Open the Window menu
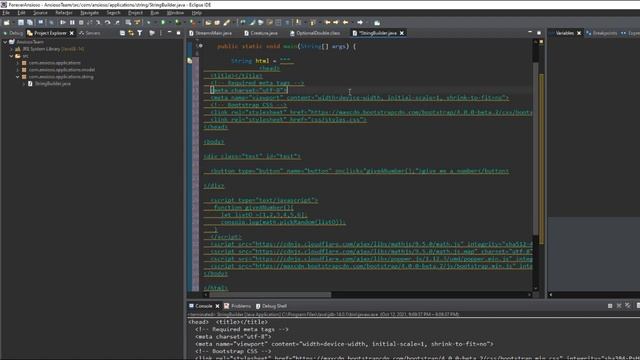The image size is (640, 360). click(x=176, y=13)
